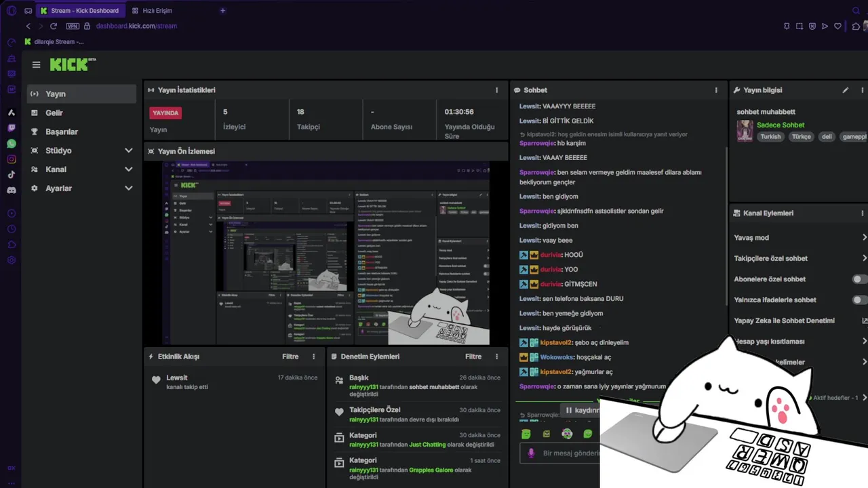Click the VPN badge in the address bar

coord(73,26)
